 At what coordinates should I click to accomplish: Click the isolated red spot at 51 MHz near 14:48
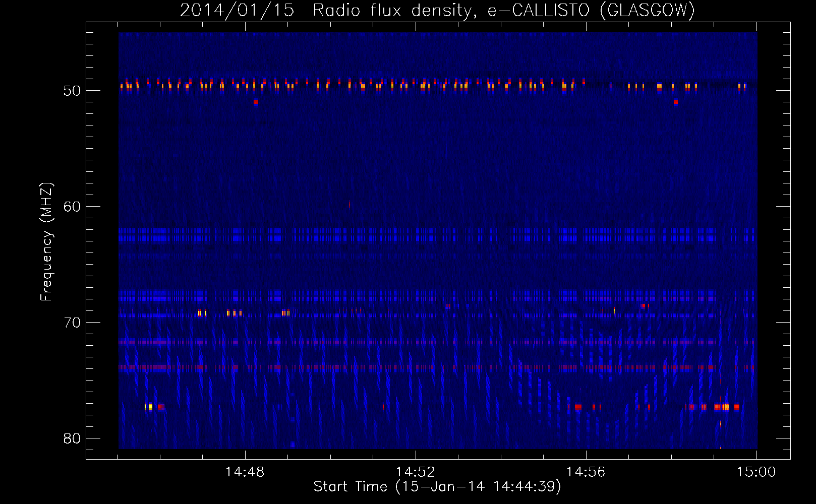(x=256, y=102)
